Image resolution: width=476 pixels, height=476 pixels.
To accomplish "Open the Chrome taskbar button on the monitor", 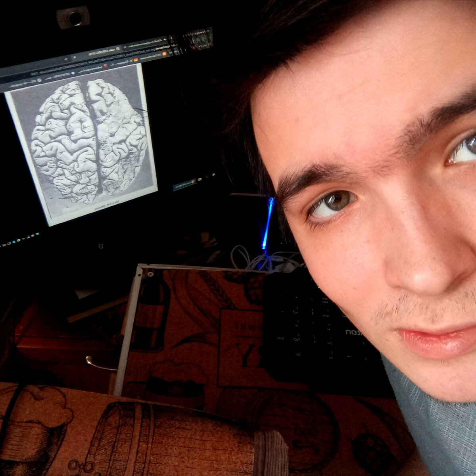I will pyautogui.click(x=184, y=184).
